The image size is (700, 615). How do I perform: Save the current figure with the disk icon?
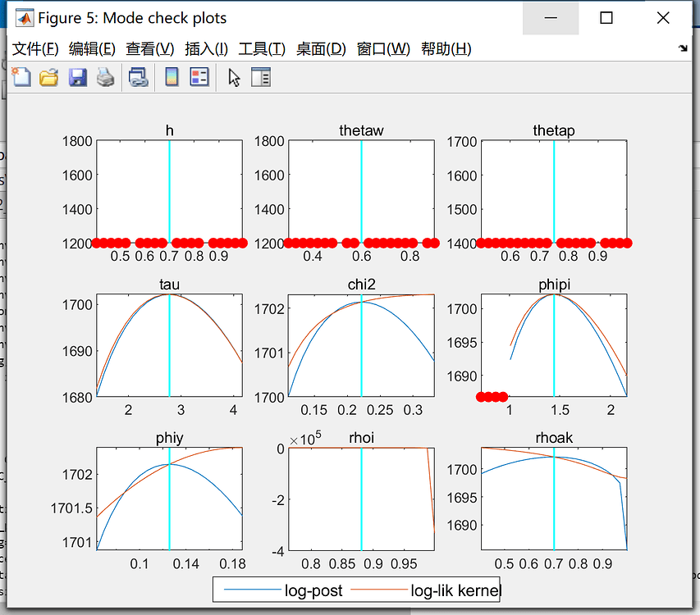click(77, 76)
